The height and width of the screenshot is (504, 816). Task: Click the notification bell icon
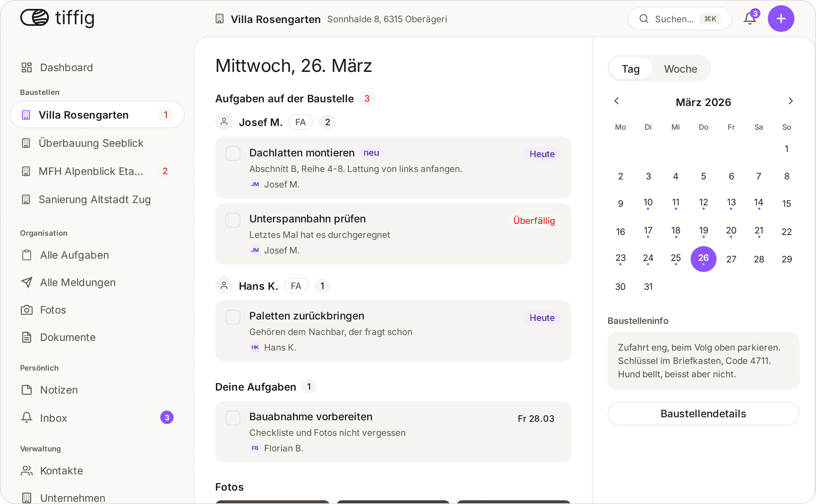(750, 19)
